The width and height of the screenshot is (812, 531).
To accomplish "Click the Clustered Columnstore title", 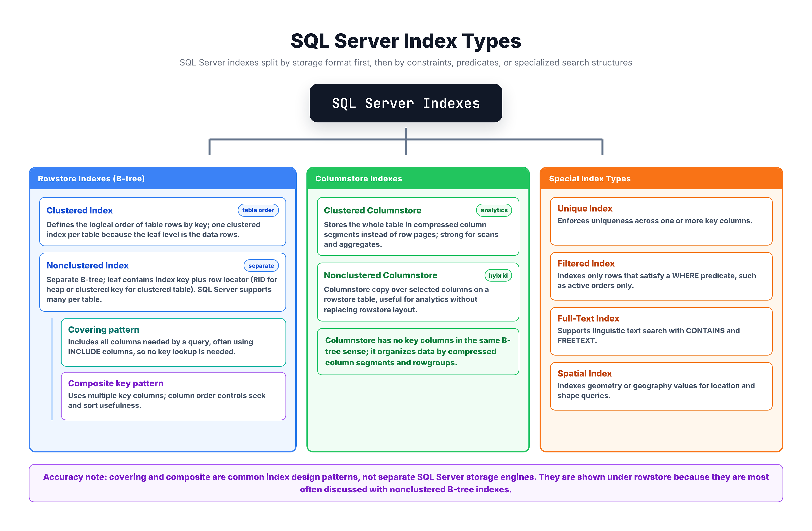I will 372,210.
